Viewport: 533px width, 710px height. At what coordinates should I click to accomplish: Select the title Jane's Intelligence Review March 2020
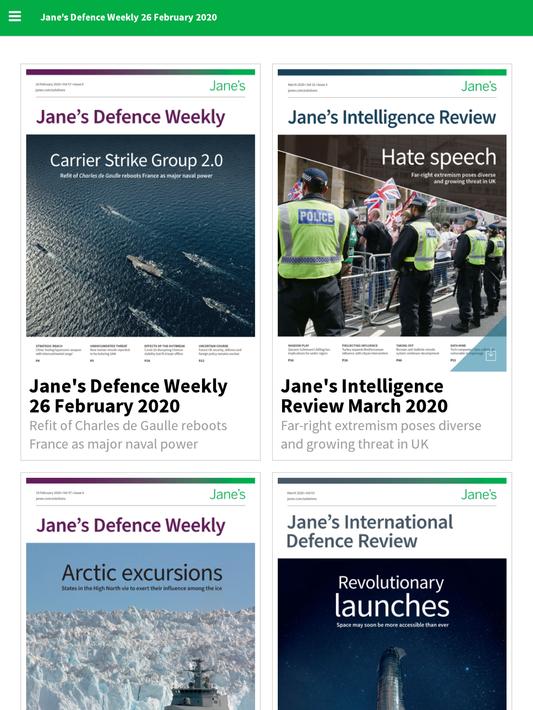[364, 396]
